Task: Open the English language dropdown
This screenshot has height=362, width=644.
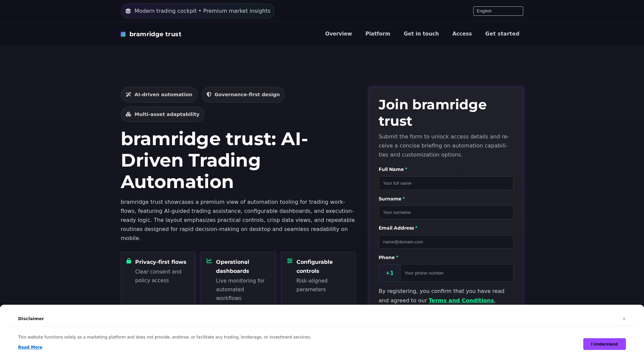Action: 498,11
